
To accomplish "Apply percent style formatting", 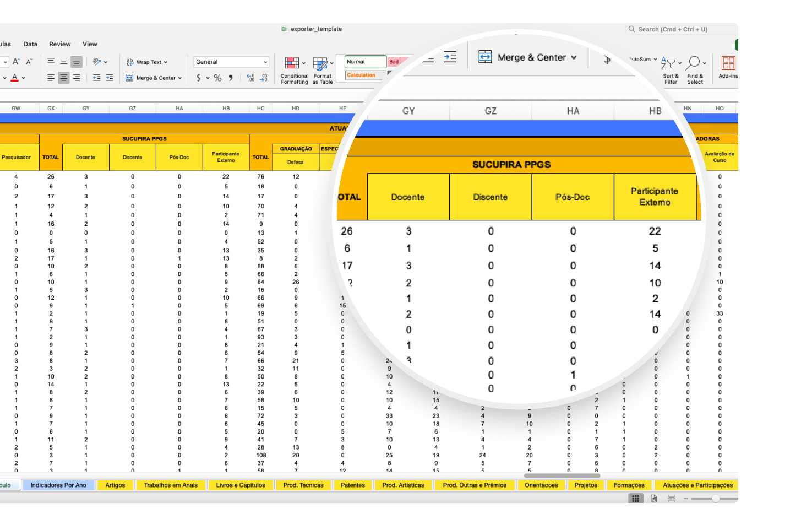I will coord(218,78).
